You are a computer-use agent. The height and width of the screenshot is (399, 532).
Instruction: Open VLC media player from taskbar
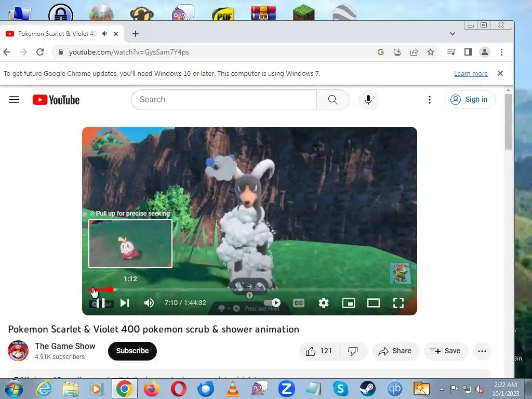tap(232, 389)
